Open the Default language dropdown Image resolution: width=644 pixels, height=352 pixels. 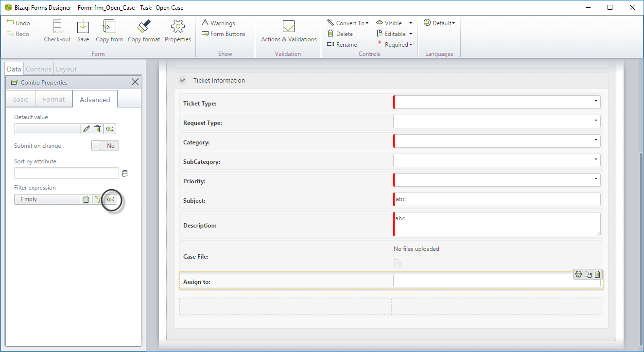coord(439,23)
